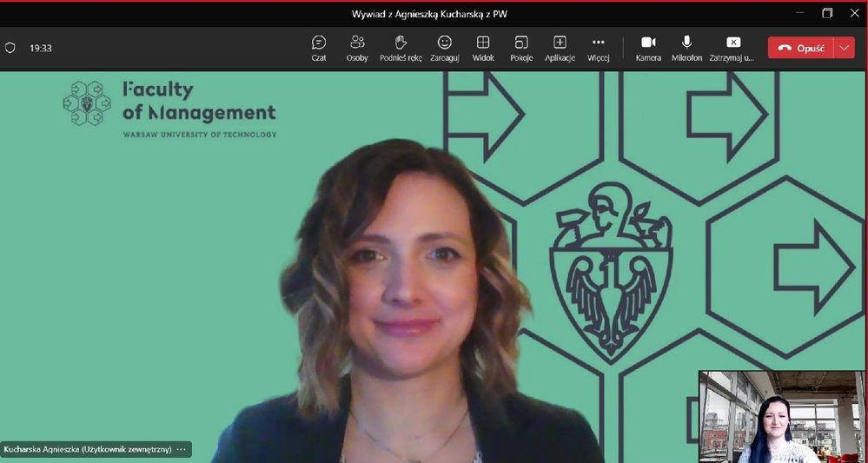Viewport: 868px width, 463px height.
Task: Leave the meeting with Opuść
Action: pyautogui.click(x=800, y=48)
